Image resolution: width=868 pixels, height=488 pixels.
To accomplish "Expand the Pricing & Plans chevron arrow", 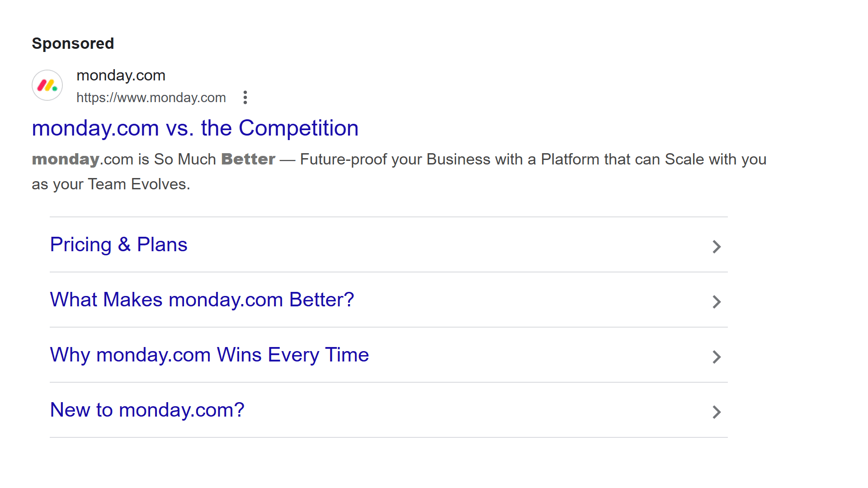I will (716, 247).
